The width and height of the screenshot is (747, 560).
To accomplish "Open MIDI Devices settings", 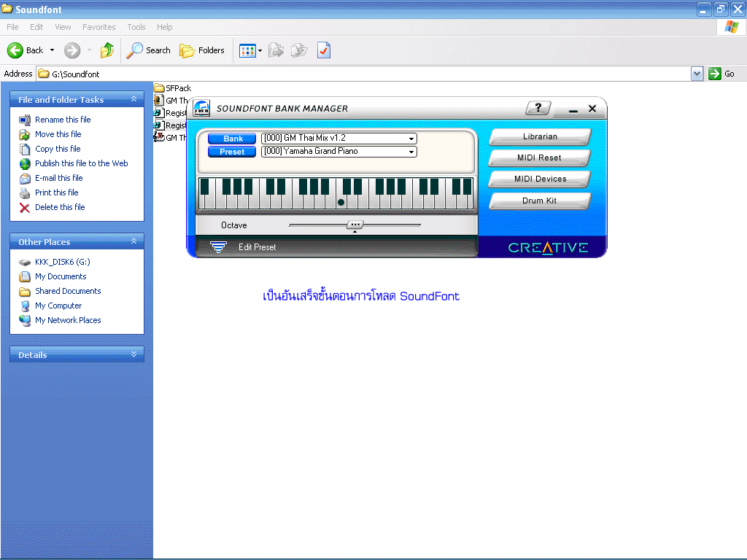I will click(x=540, y=179).
